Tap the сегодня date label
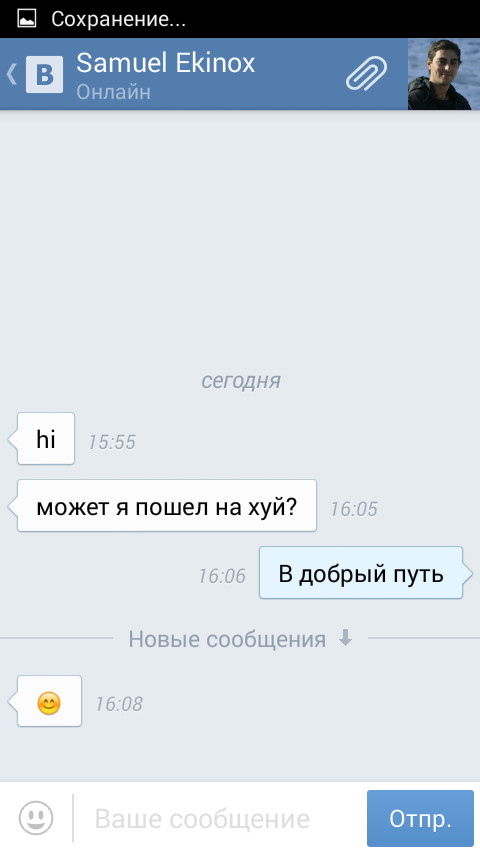Viewport: 480px width, 854px height. click(241, 381)
